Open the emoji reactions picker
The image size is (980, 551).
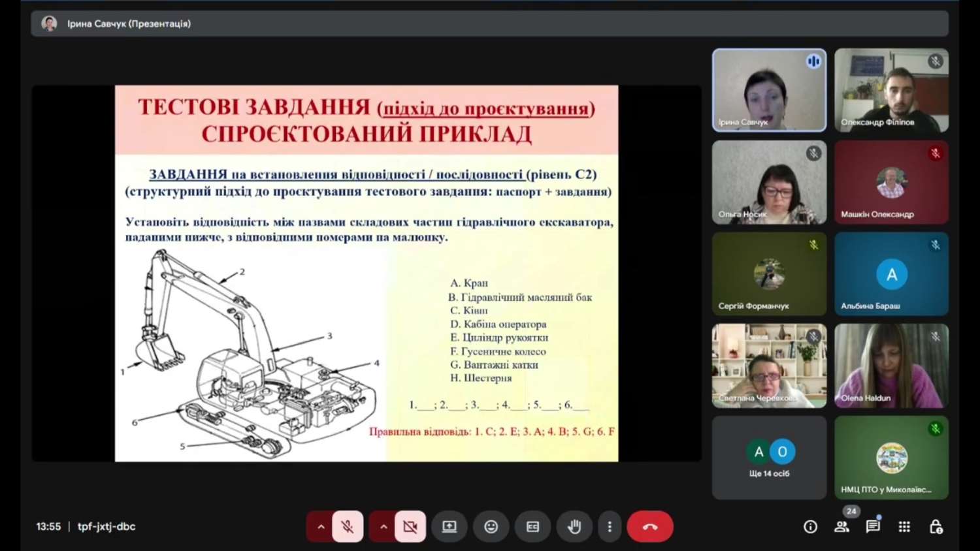[x=491, y=527]
